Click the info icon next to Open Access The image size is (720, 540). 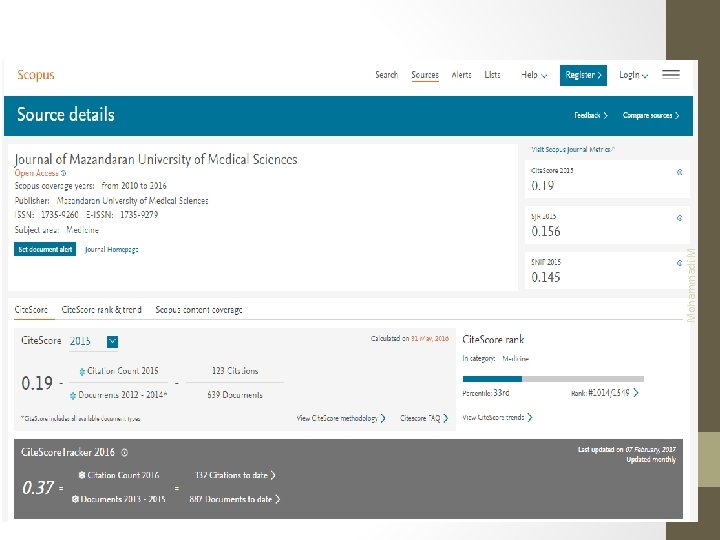(x=64, y=173)
